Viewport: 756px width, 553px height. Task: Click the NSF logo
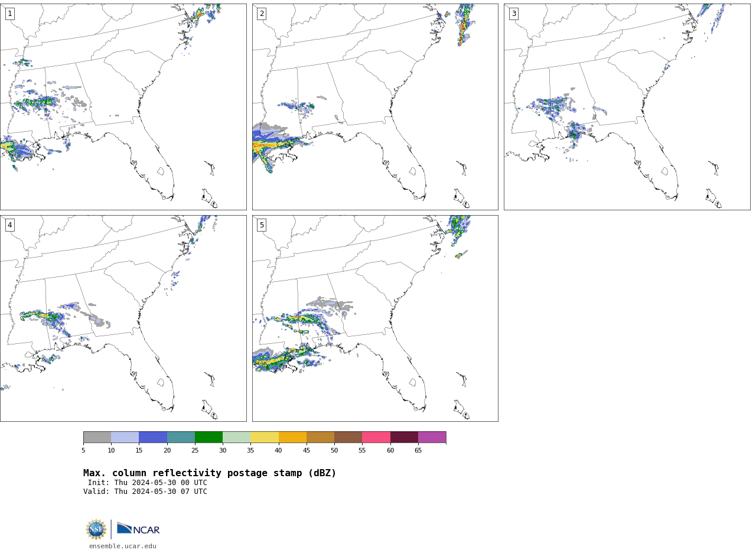[96, 529]
